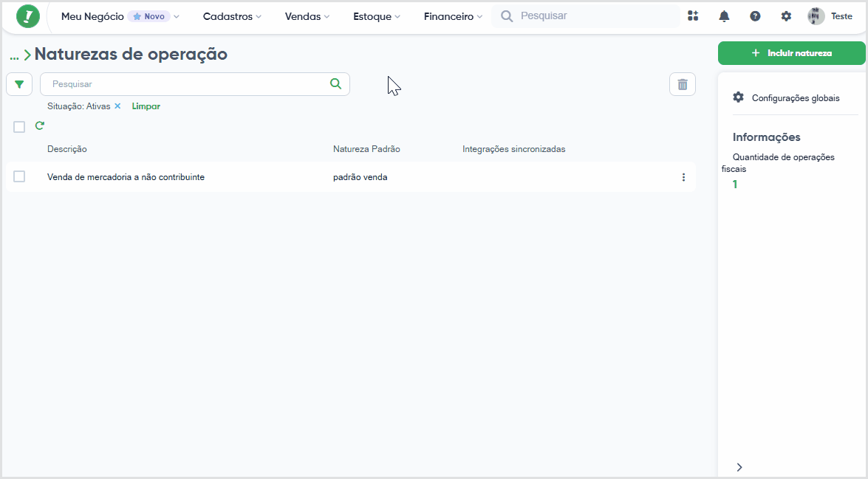Screen dimensions: 868x479
Task: Click the Quantidade de operações fiscais label
Action: (778, 162)
